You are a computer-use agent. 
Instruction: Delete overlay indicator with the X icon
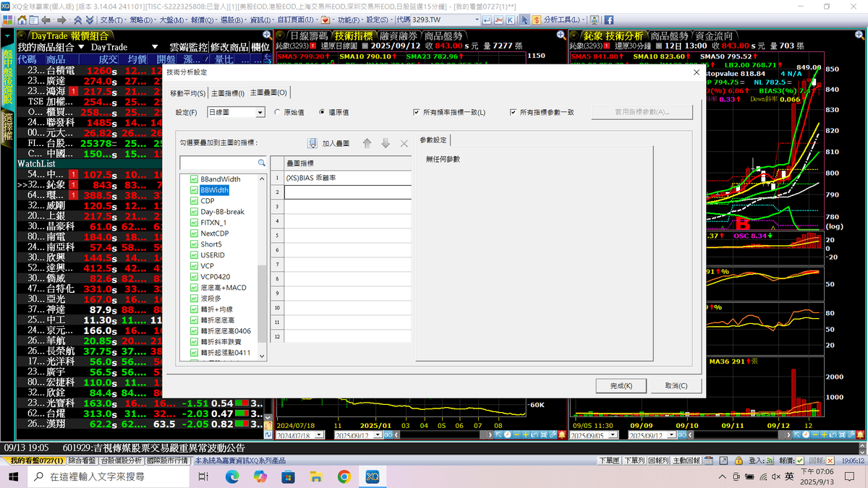tap(404, 143)
